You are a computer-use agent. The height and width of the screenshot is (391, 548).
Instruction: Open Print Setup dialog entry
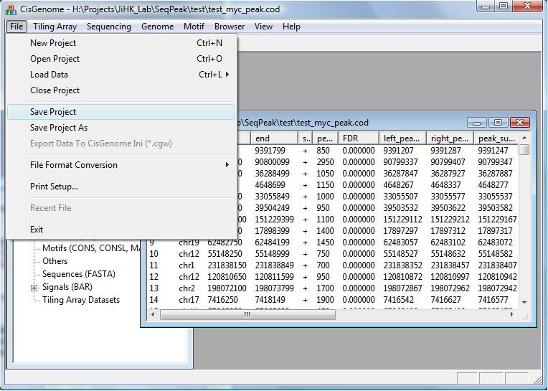(121, 186)
